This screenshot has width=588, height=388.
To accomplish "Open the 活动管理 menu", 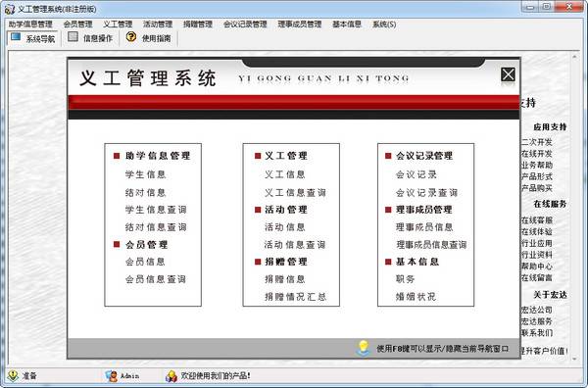I will coord(158,24).
